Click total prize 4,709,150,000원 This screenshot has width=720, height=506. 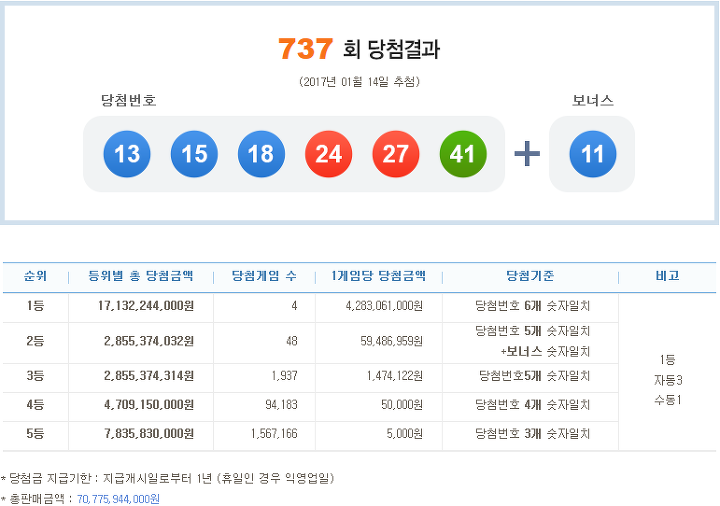pyautogui.click(x=149, y=405)
